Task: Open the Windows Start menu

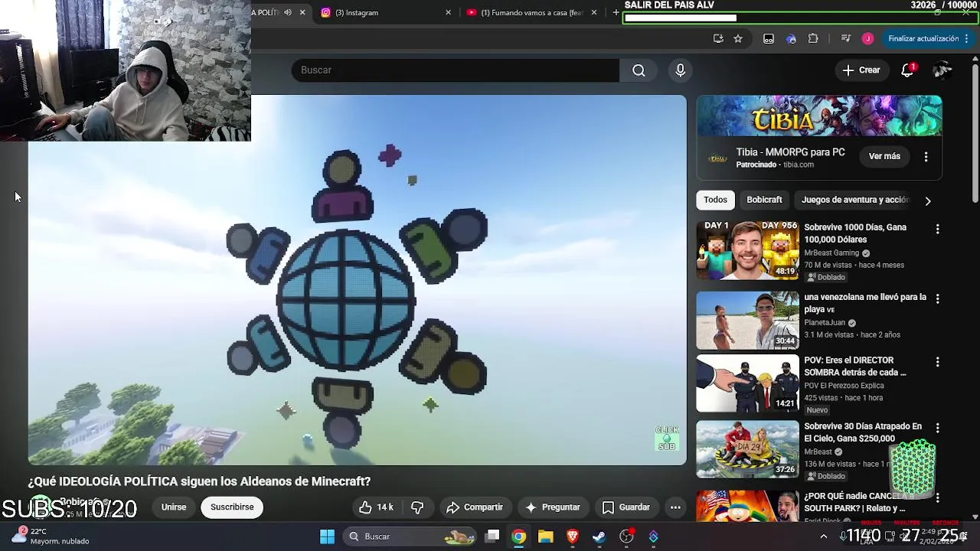Action: coord(327,536)
